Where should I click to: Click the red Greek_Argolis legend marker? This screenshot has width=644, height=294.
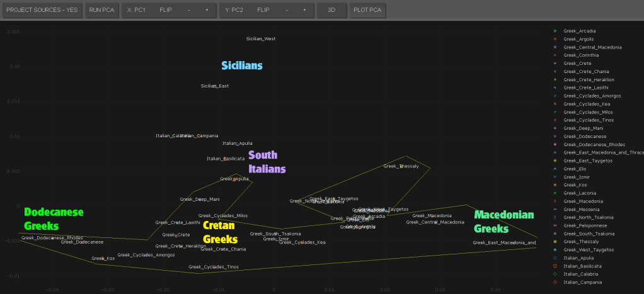[x=555, y=39]
